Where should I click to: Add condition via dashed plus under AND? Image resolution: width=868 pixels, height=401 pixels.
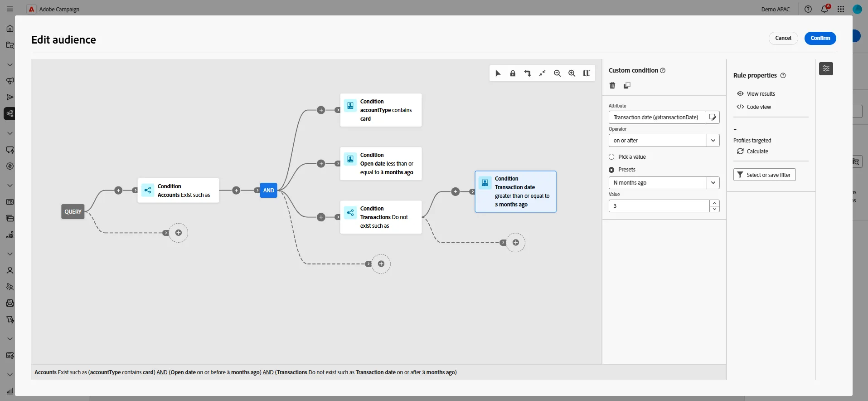tap(381, 264)
